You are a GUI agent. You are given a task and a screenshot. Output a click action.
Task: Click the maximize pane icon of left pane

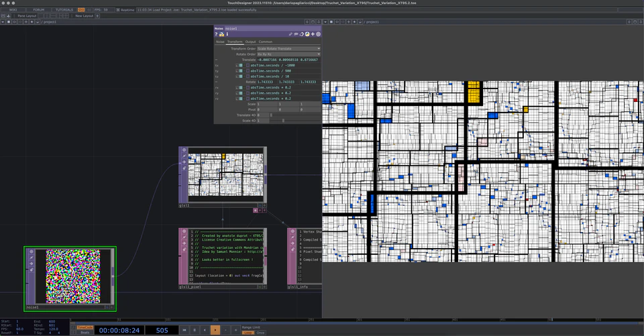tap(313, 21)
